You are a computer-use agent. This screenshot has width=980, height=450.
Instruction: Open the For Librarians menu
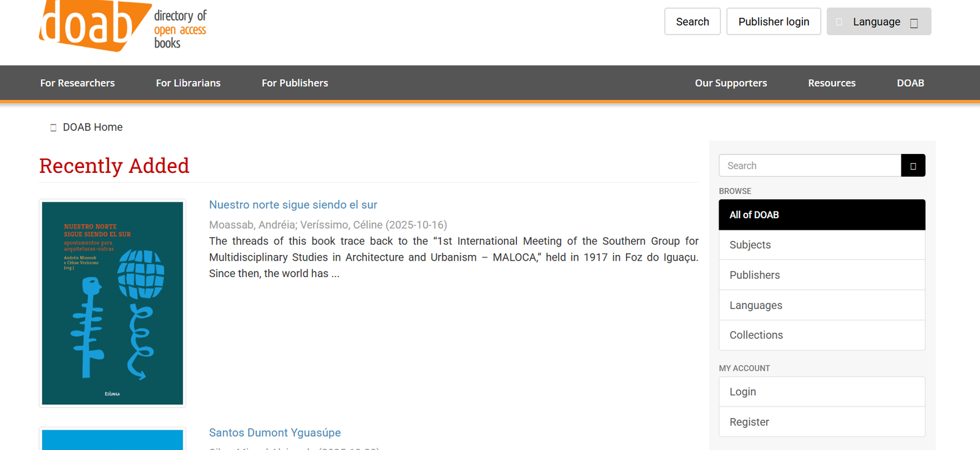(188, 83)
